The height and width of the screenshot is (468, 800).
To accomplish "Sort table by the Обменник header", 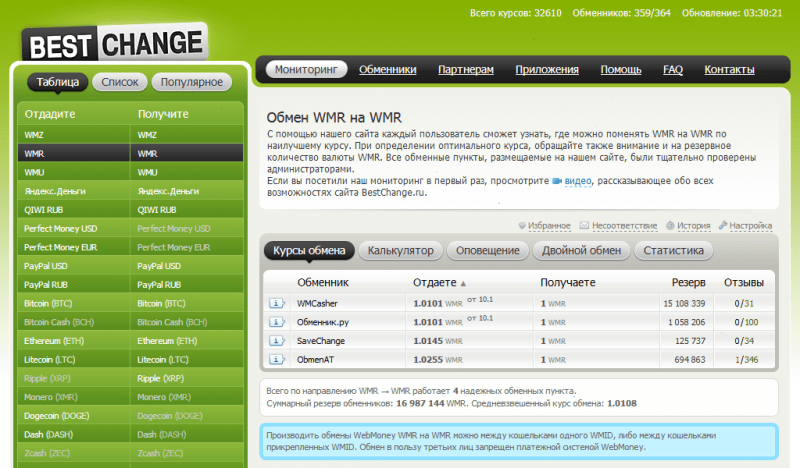I will coord(323,282).
